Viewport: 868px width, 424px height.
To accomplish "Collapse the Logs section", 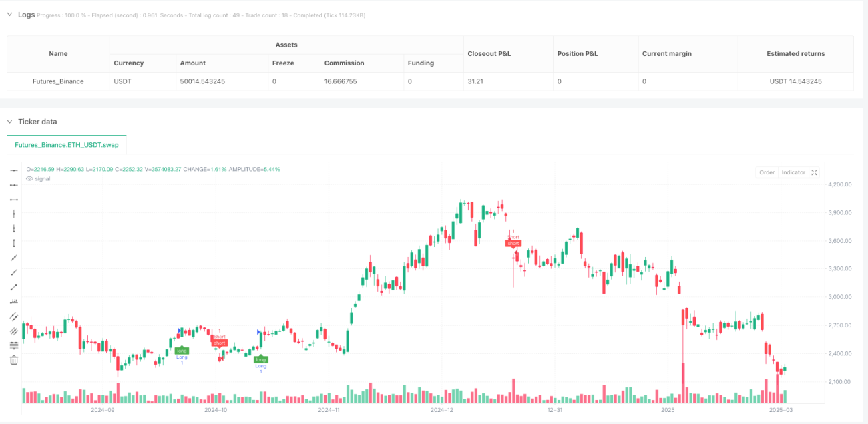I will click(x=10, y=15).
